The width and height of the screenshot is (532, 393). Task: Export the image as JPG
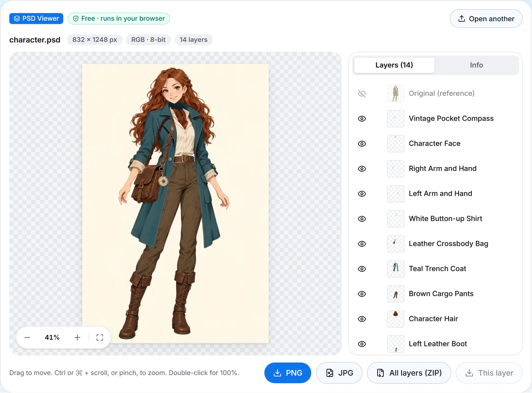tap(339, 373)
